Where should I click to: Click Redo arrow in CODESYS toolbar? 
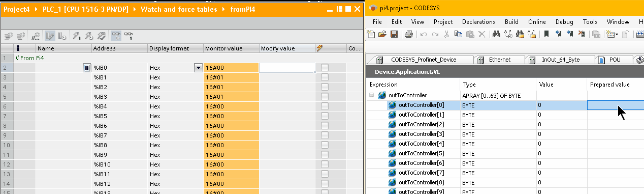tap(435, 35)
